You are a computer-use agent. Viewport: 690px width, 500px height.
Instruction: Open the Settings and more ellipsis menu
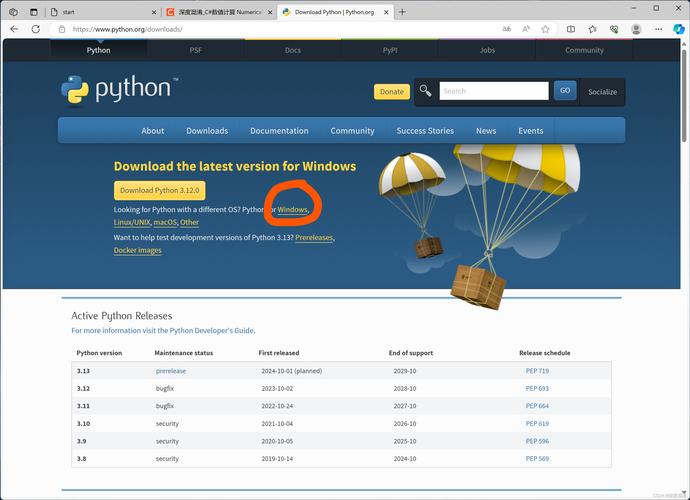[658, 29]
